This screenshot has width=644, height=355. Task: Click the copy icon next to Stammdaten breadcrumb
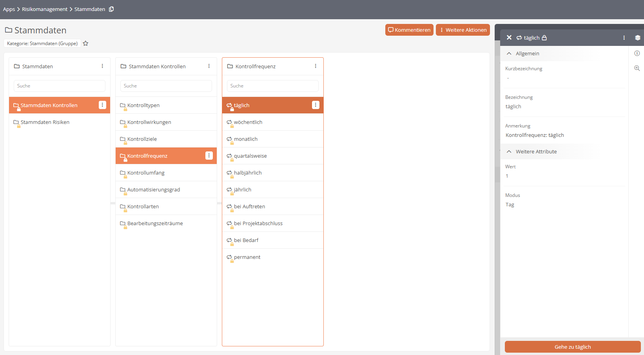[111, 9]
